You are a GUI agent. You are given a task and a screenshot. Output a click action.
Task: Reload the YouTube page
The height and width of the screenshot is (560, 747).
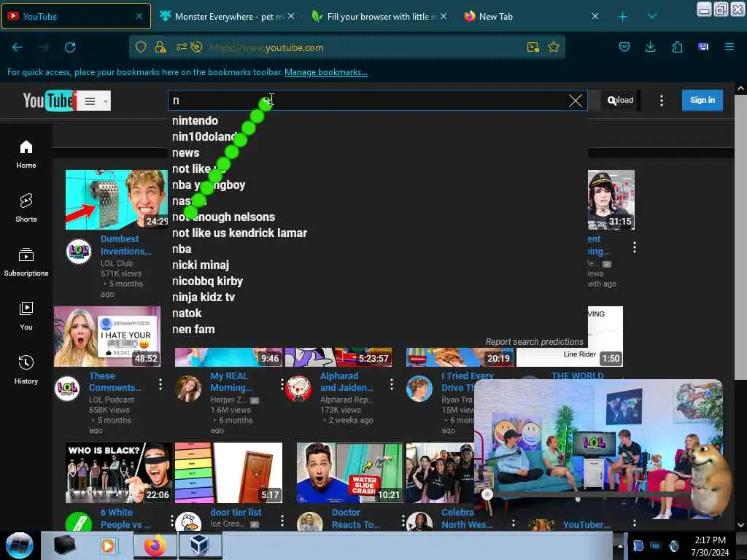[70, 47]
